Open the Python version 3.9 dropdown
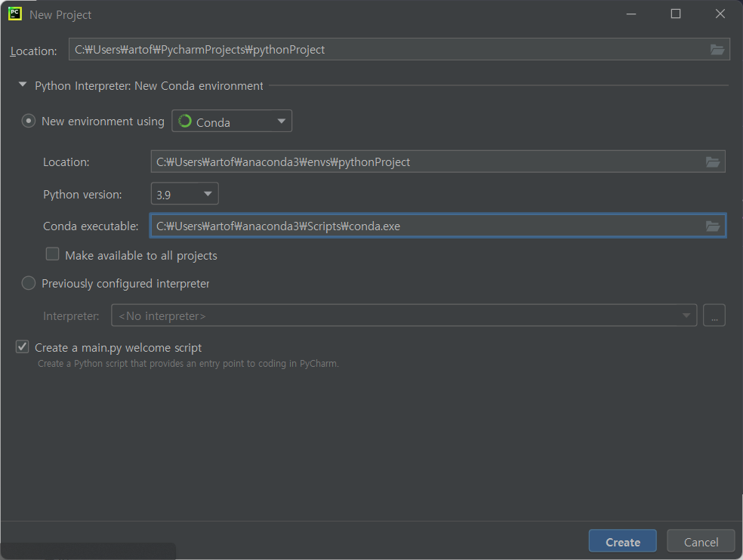 pos(184,194)
